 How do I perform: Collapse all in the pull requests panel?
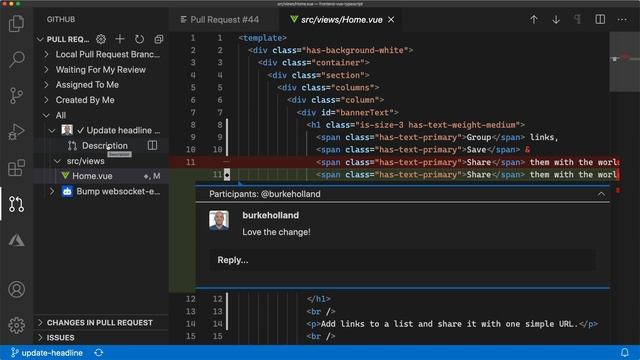tap(158, 39)
